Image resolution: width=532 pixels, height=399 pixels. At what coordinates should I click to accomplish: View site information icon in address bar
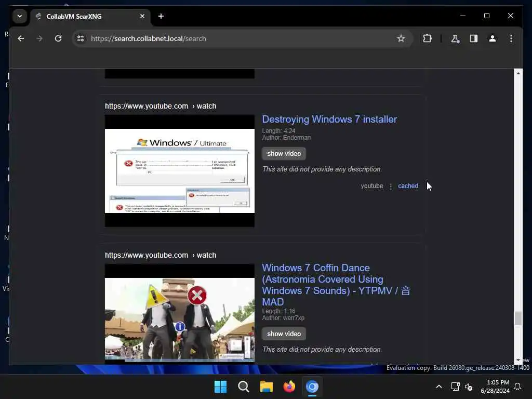click(81, 38)
